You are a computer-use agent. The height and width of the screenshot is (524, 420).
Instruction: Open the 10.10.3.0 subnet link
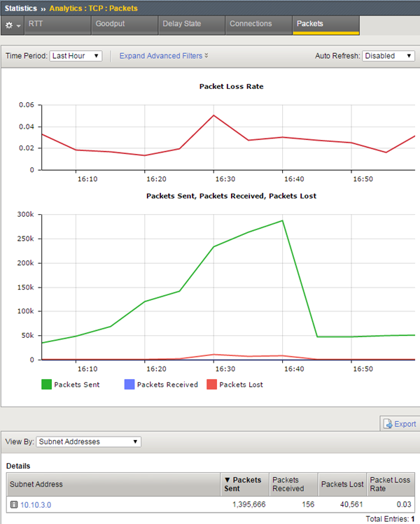click(x=35, y=504)
